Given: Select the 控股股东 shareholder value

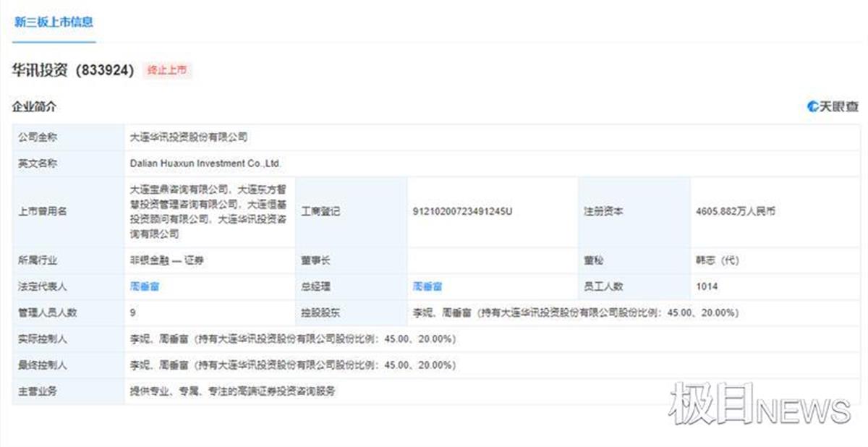Looking at the screenshot, I should (575, 313).
